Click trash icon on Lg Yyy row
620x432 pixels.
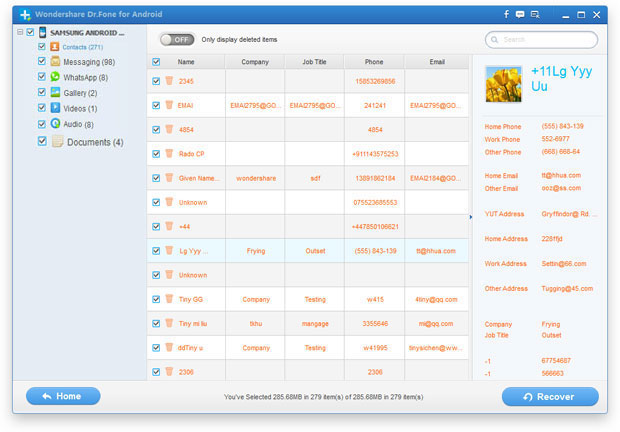point(169,251)
